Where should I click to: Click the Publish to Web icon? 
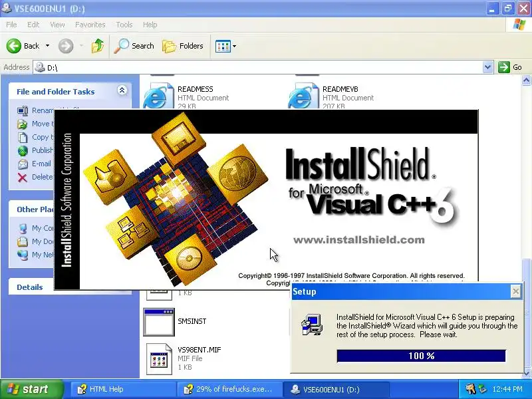[23, 150]
